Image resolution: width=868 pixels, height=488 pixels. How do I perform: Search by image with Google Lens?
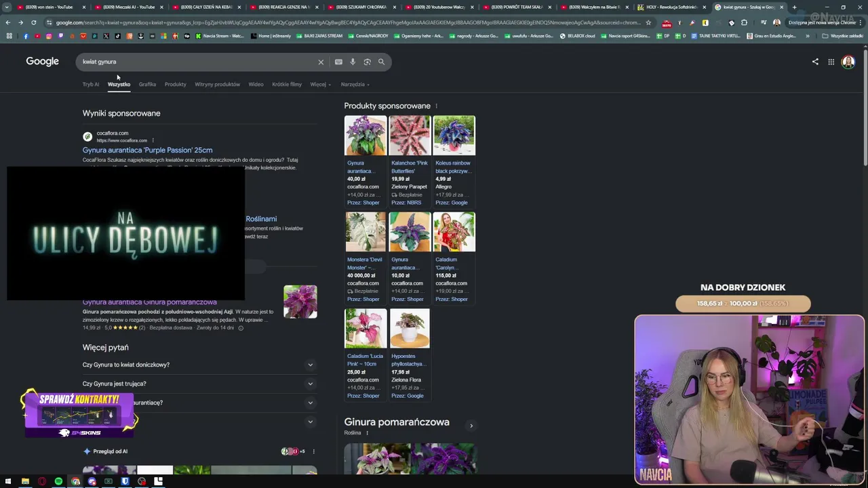[x=367, y=62]
